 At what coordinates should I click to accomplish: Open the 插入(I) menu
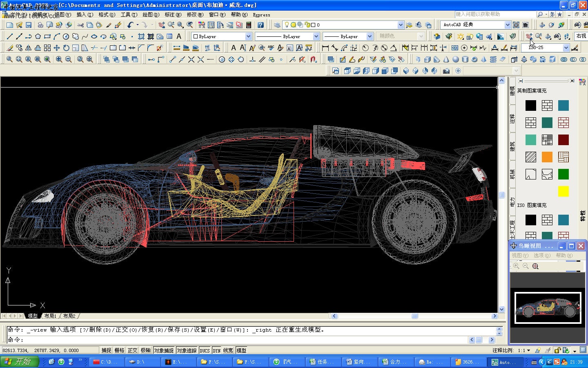(x=85, y=15)
